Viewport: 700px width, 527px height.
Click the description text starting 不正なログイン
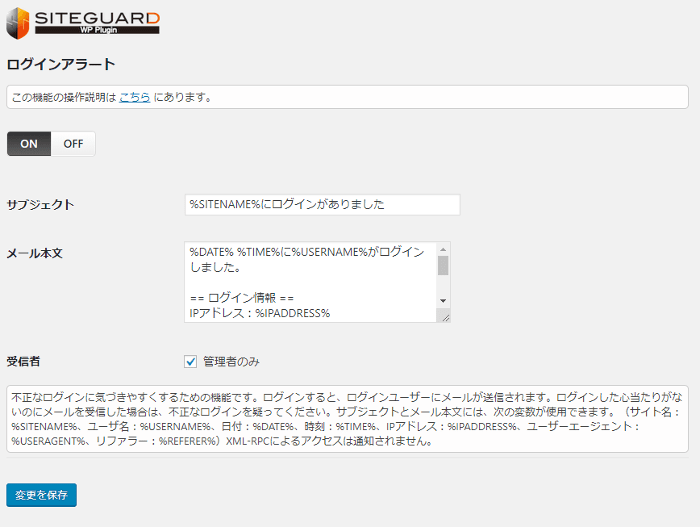[347, 419]
